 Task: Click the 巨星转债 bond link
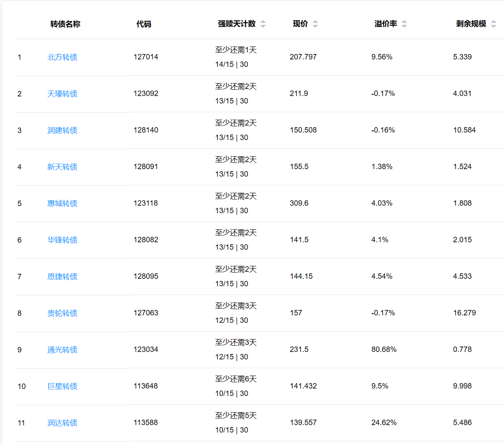click(x=62, y=386)
